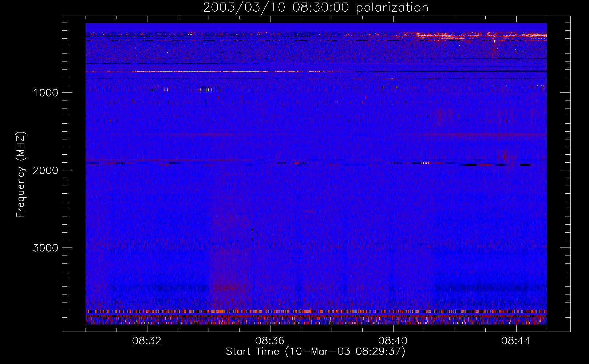Screen dimensions: 589x364
Task: Click the 08:40 time tick label
Action: pos(393,341)
